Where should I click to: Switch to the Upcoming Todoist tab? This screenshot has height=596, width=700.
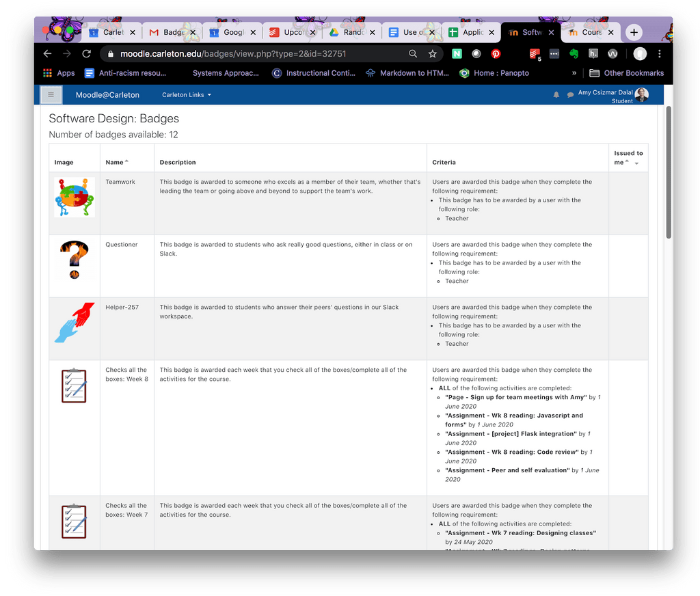coord(293,32)
